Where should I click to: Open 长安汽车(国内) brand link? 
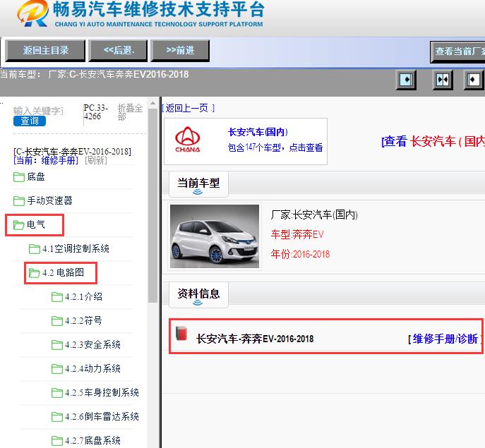coord(258,132)
